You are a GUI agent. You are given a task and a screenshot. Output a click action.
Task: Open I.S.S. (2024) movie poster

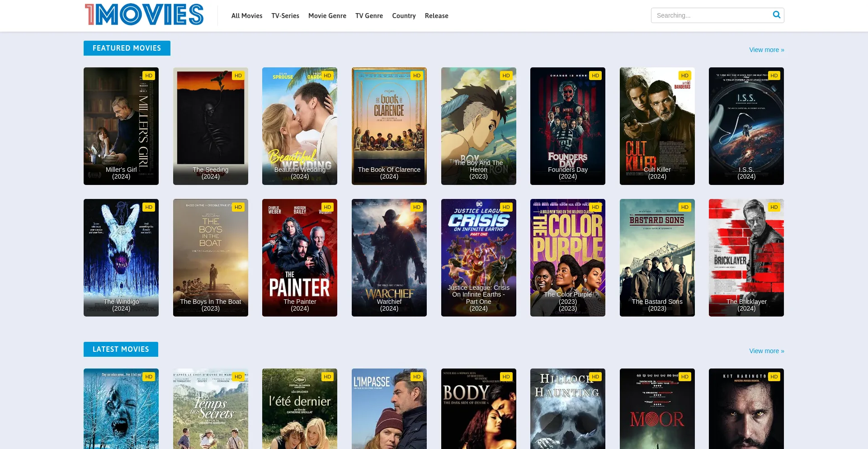coord(746,126)
